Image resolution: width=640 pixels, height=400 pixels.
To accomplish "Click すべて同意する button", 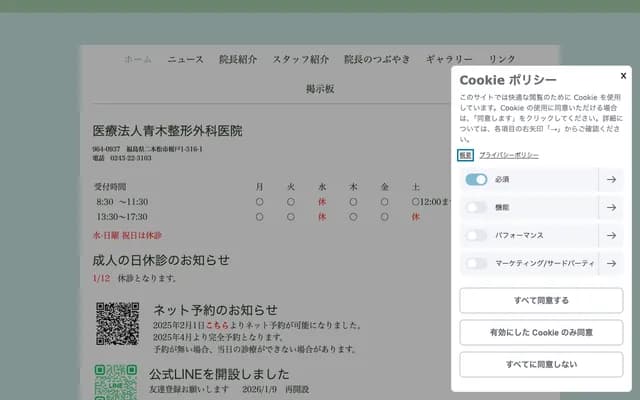I will click(541, 300).
